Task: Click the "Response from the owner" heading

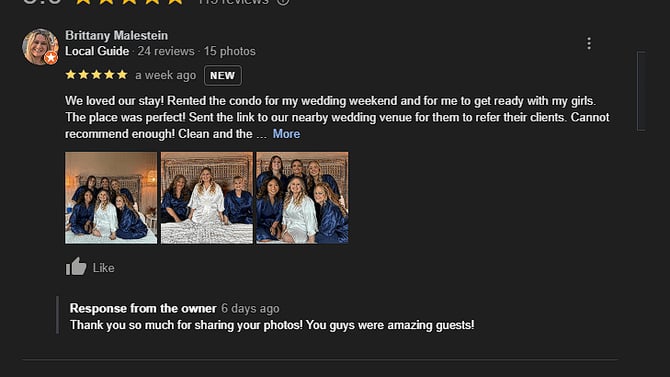Action: (x=143, y=308)
